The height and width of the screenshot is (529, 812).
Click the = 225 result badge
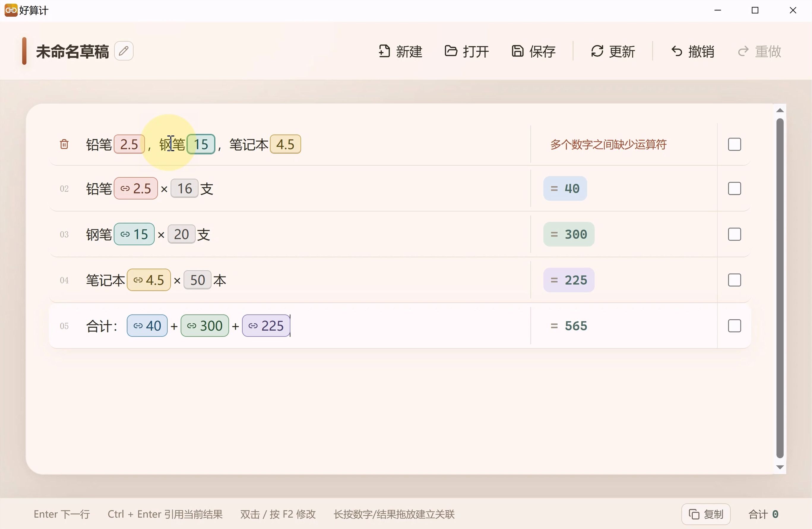569,280
